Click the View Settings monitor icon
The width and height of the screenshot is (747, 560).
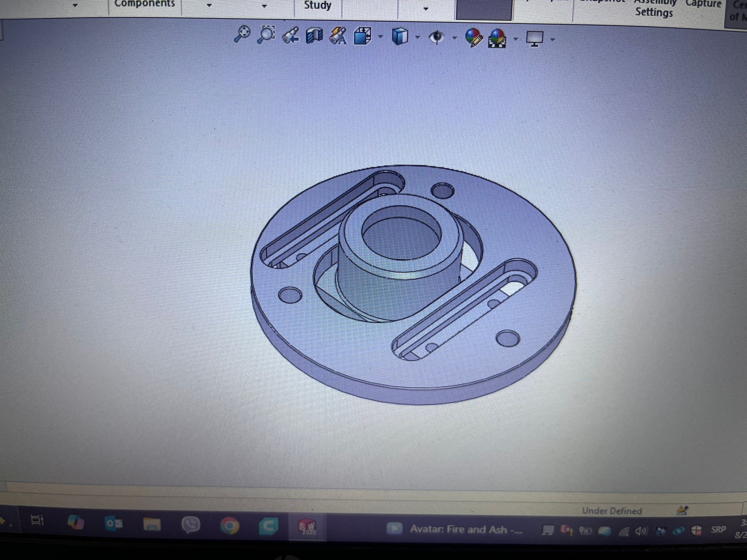point(535,38)
